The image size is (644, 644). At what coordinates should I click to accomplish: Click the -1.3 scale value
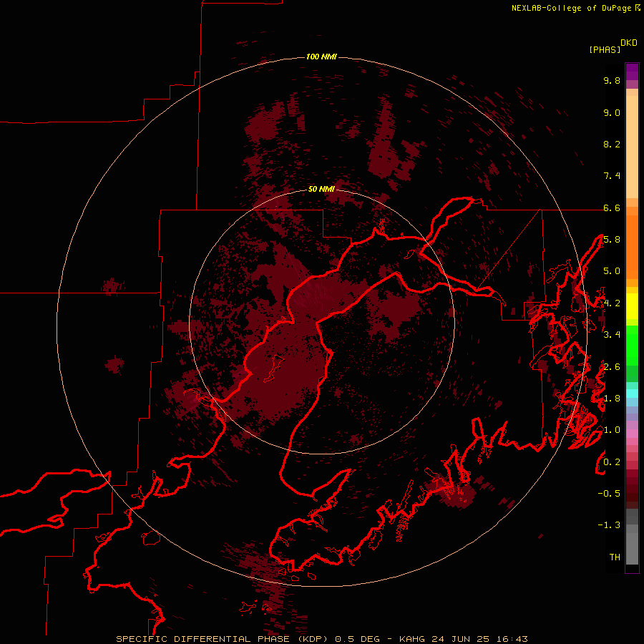click(x=609, y=525)
